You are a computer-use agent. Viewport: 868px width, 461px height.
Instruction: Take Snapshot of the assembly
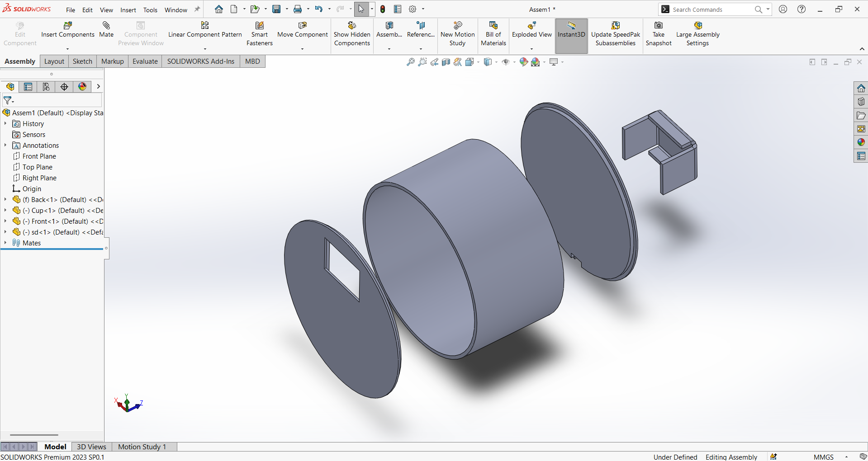pos(659,34)
